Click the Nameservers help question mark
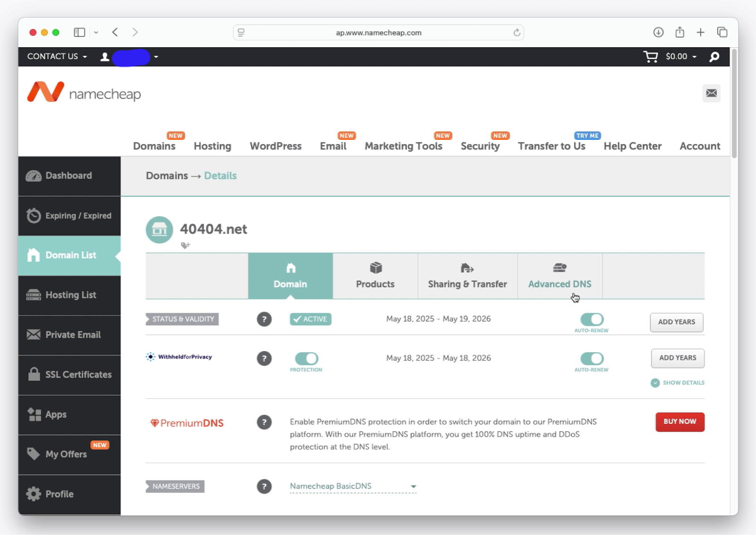Viewport: 756px width, 535px height. click(264, 486)
